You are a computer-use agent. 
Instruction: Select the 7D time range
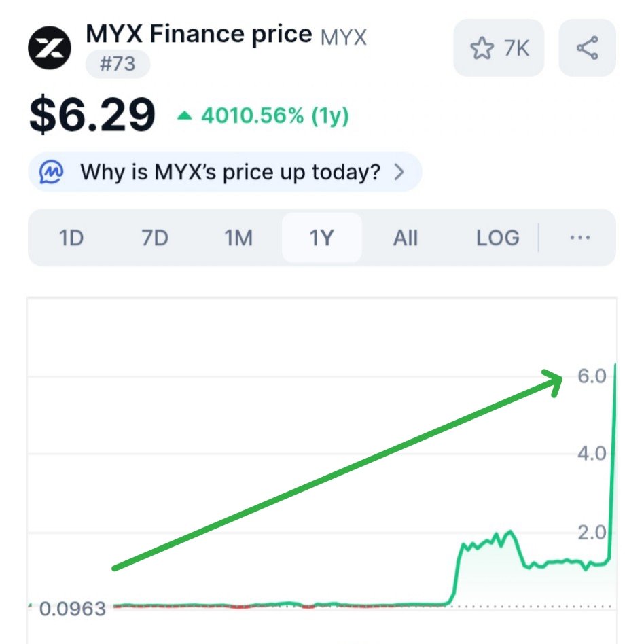point(154,238)
